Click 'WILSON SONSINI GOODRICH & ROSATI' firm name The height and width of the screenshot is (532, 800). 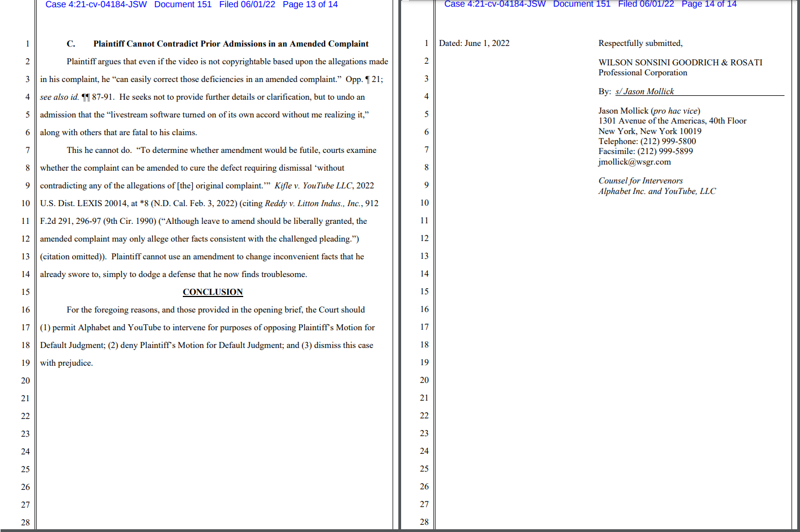click(680, 63)
